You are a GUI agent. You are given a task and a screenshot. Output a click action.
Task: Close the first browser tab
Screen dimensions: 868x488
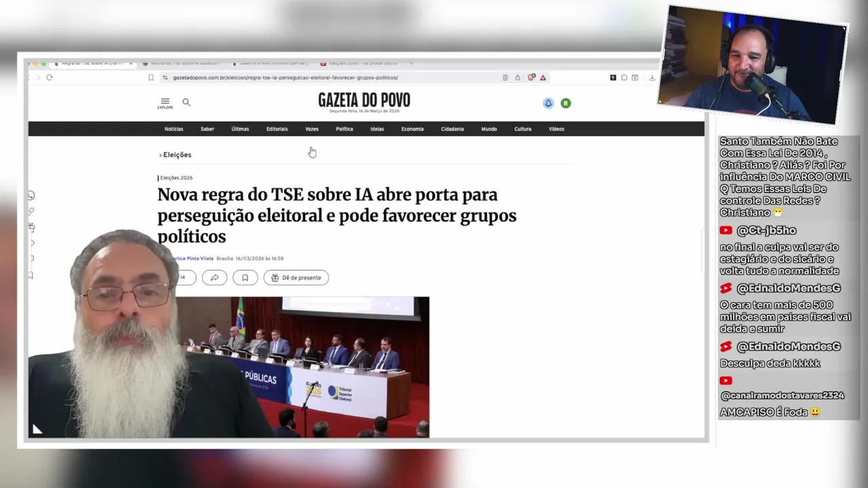pyautogui.click(x=130, y=63)
